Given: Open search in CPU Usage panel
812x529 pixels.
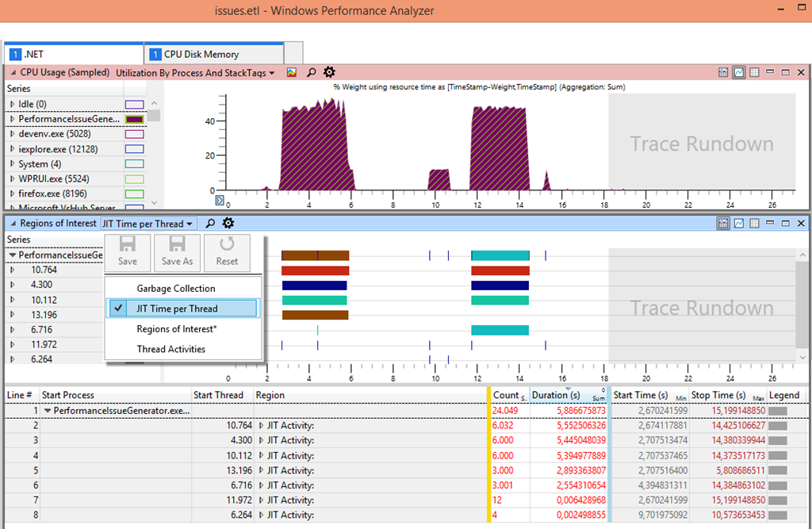Looking at the screenshot, I should 311,72.
